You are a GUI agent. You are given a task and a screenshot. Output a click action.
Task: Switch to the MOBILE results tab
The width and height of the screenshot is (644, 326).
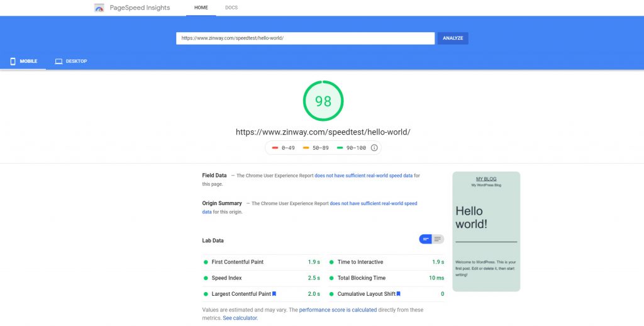click(x=23, y=61)
